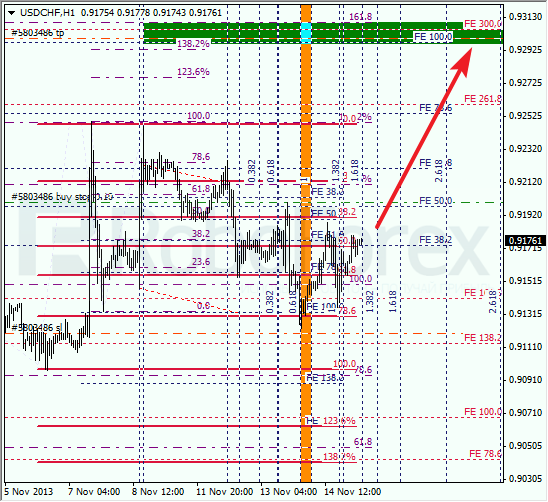Select the 138.2% Fibonacci level label
Image resolution: width=548 pixels, height=502 pixels.
[193, 44]
